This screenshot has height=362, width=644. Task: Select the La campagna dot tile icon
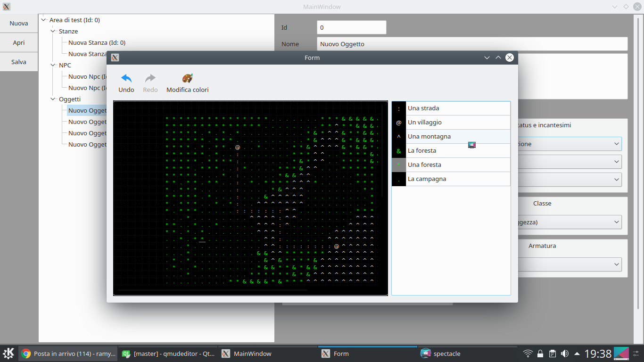(399, 179)
